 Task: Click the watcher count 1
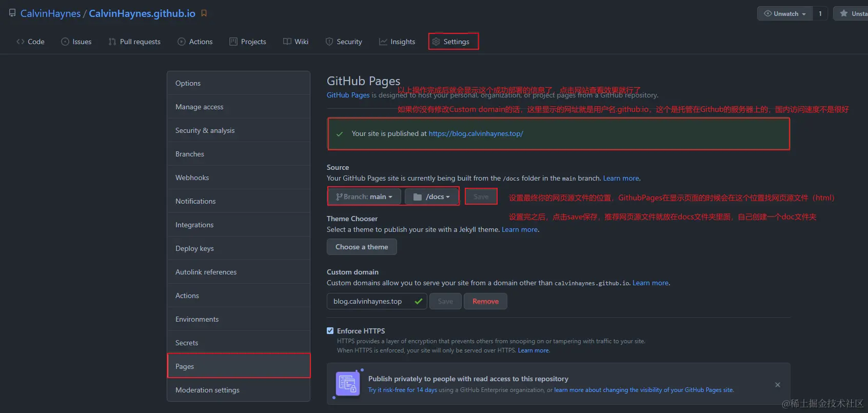820,14
